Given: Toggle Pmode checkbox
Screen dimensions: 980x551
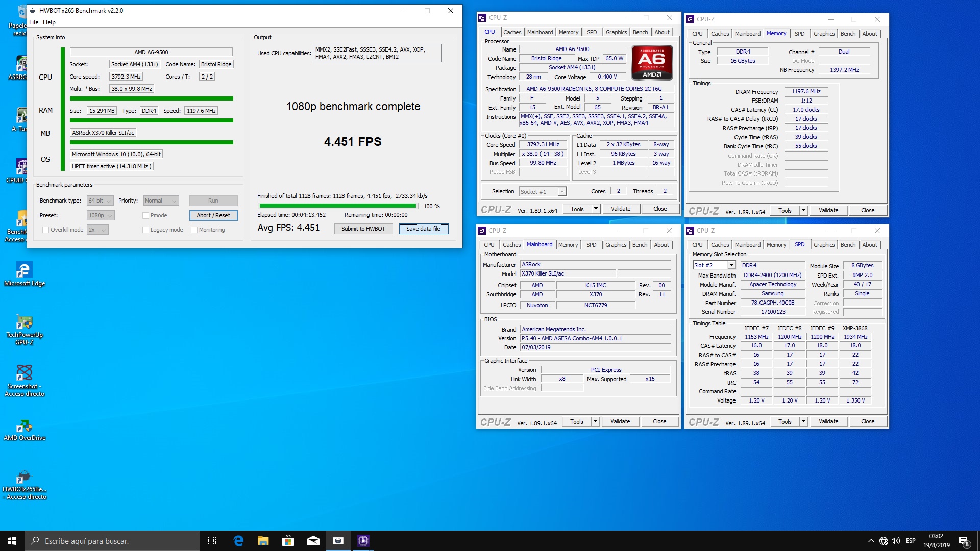Looking at the screenshot, I should click(x=145, y=215).
